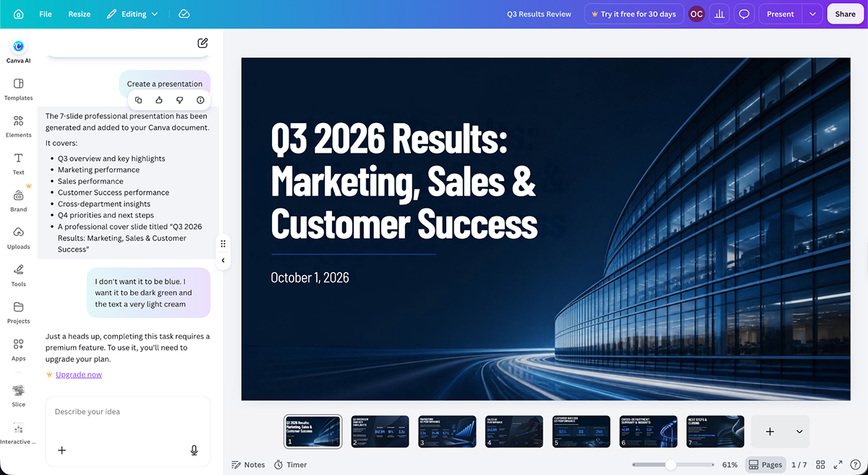Select slide 3 thumbnail
The width and height of the screenshot is (868, 475).
coord(447,432)
